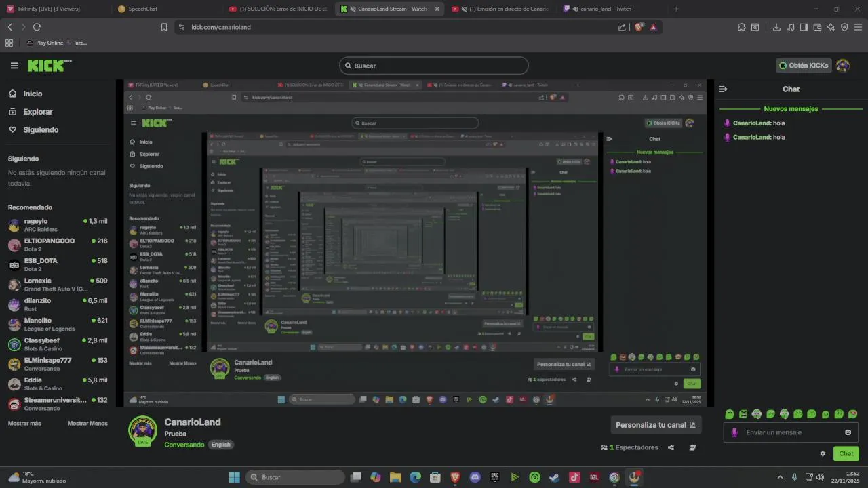
Task: Open recommended channel ESB_DOTA
Action: point(58,264)
